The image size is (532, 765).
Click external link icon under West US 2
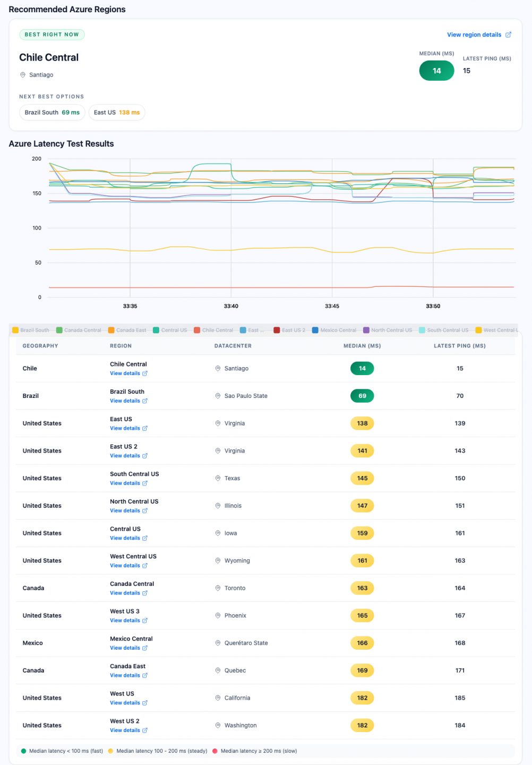[145, 730]
